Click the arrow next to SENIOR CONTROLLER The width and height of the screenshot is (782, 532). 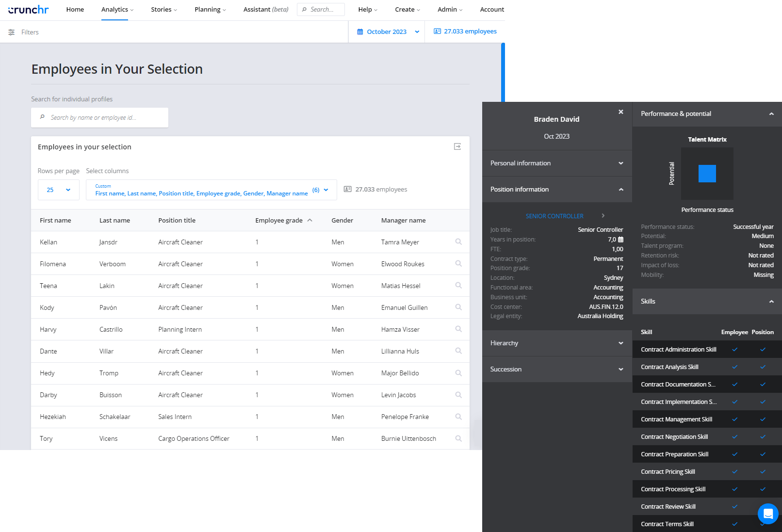click(x=603, y=216)
